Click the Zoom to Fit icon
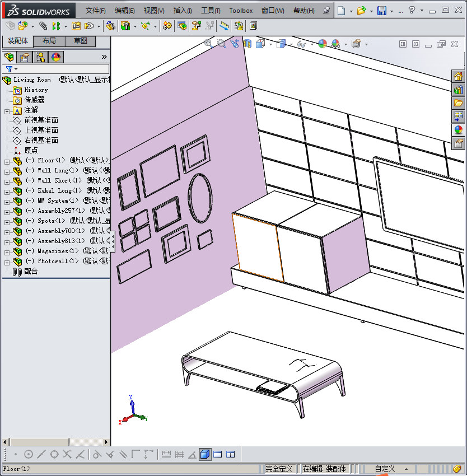The width and height of the screenshot is (467, 476). 209,44
